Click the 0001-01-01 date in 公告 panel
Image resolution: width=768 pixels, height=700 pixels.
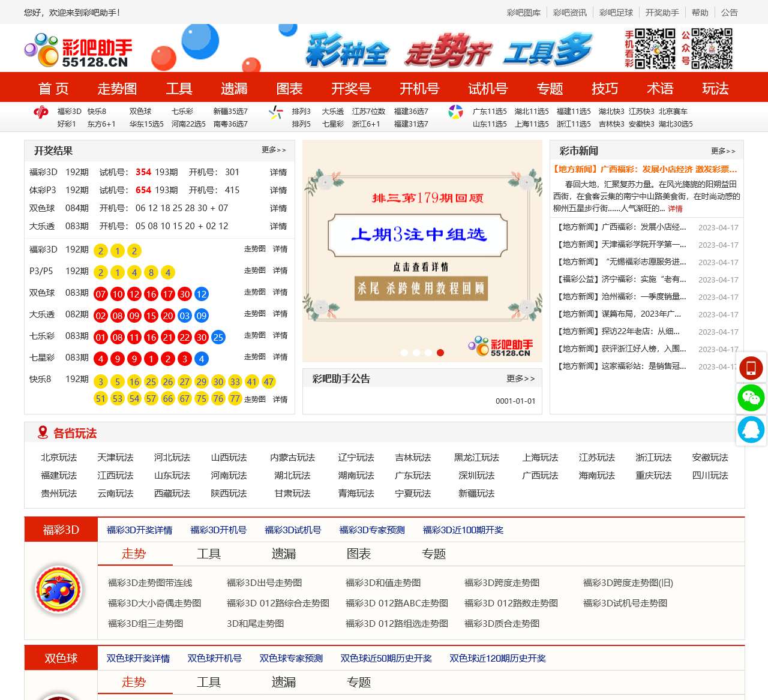[515, 401]
